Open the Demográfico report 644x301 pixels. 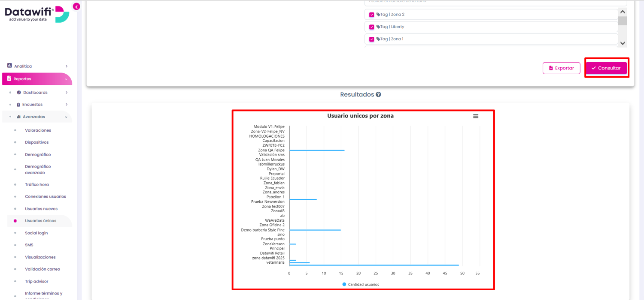(x=38, y=154)
